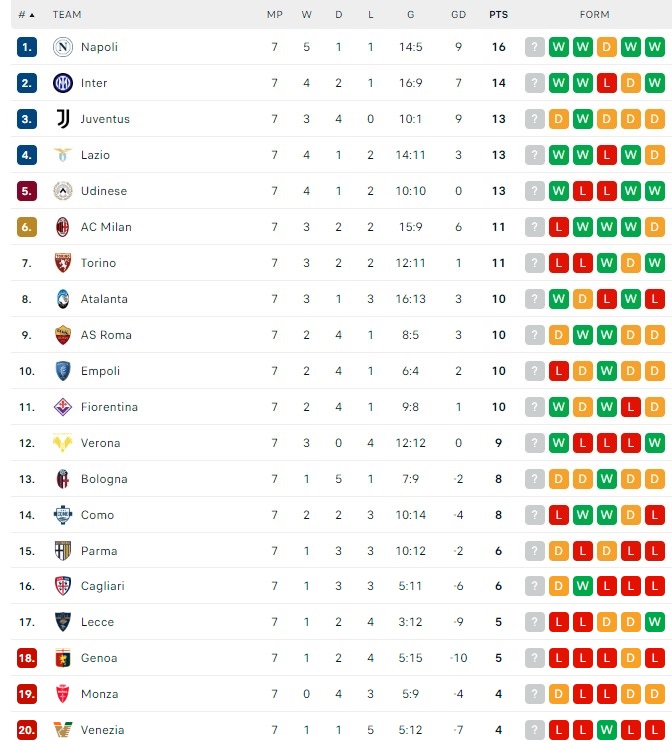
Task: Open the Atalanta team page link
Action: [x=104, y=299]
